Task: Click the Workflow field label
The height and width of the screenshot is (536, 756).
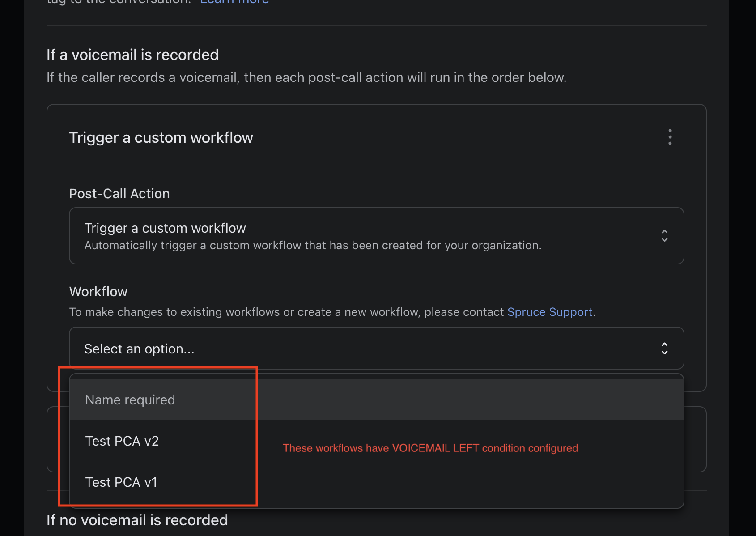Action: 98,292
